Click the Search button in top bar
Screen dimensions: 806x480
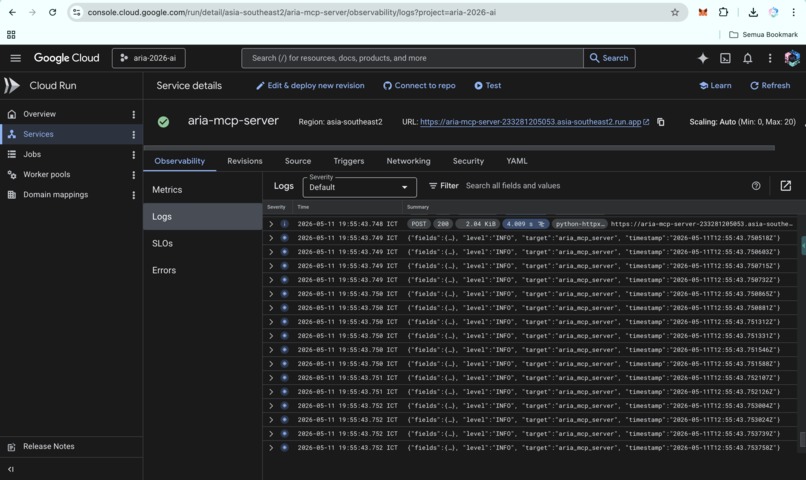coord(609,58)
